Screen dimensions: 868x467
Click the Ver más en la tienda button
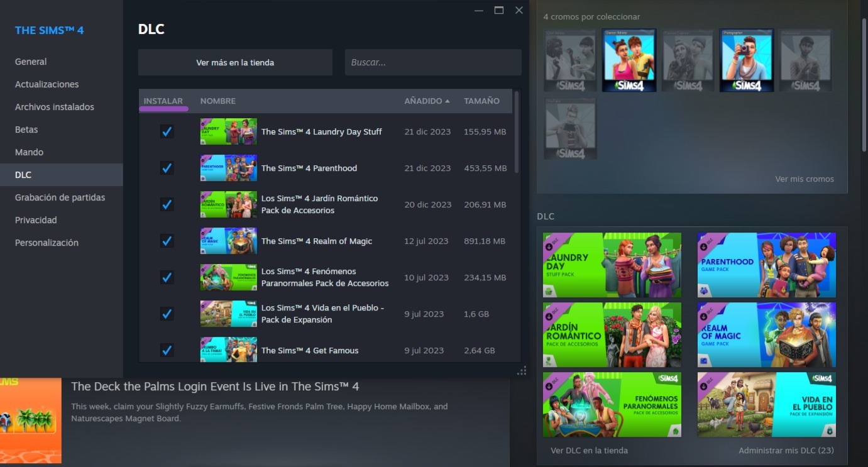pyautogui.click(x=235, y=63)
